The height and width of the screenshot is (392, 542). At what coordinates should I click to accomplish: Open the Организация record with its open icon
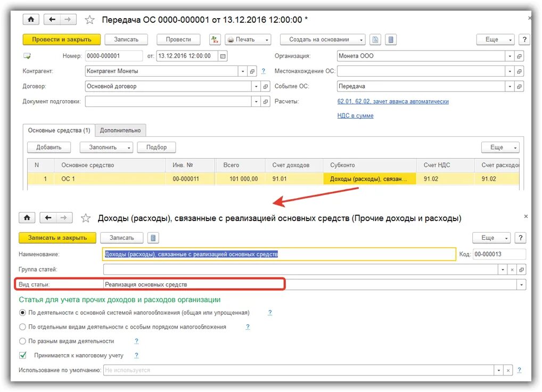(x=519, y=56)
